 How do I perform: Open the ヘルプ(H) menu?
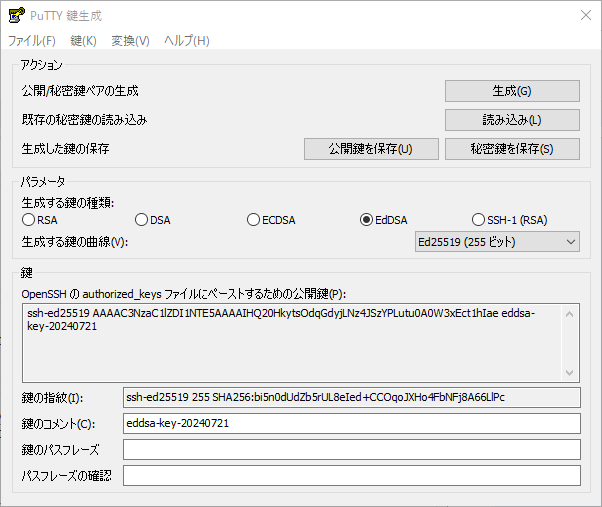point(187,40)
